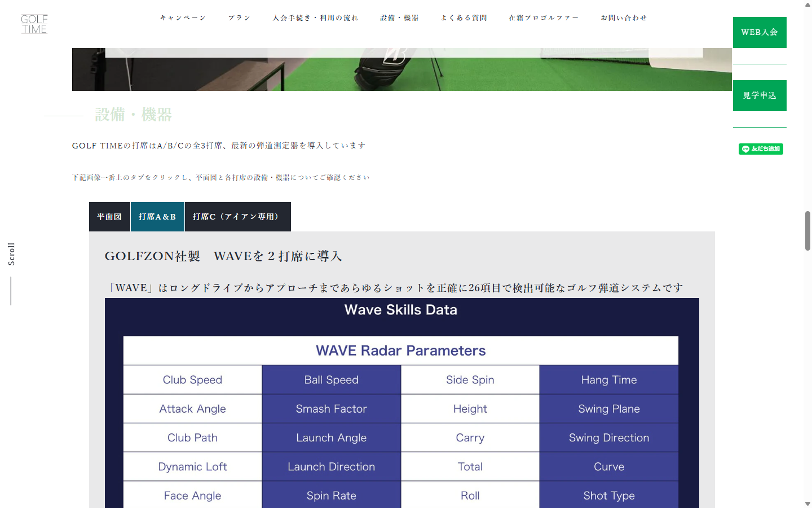
Task: Click the scrollbar up arrow
Action: coord(807,4)
